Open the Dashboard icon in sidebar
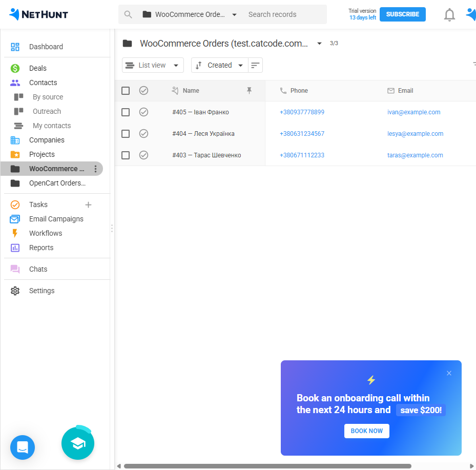 tap(15, 47)
